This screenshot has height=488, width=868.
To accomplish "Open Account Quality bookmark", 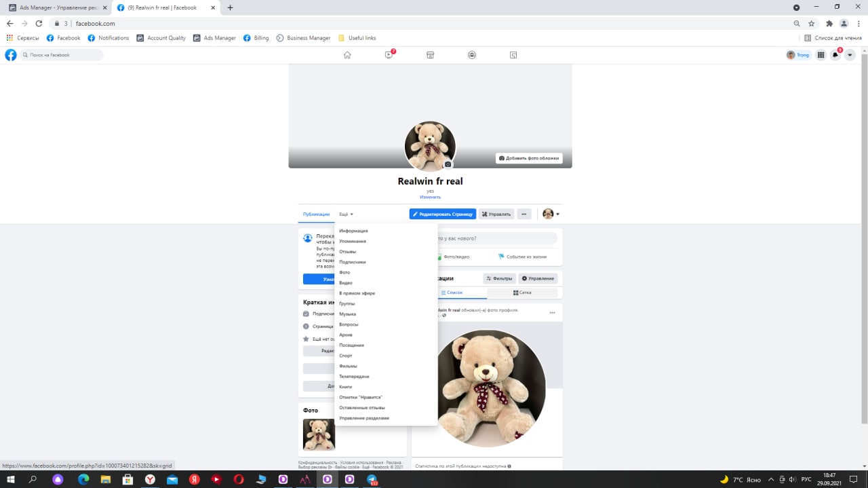I will [x=161, y=38].
